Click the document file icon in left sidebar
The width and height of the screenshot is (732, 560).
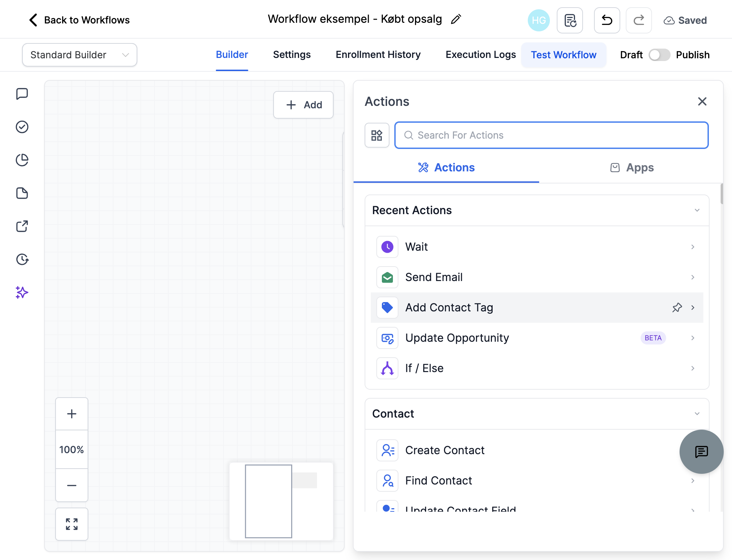22,193
